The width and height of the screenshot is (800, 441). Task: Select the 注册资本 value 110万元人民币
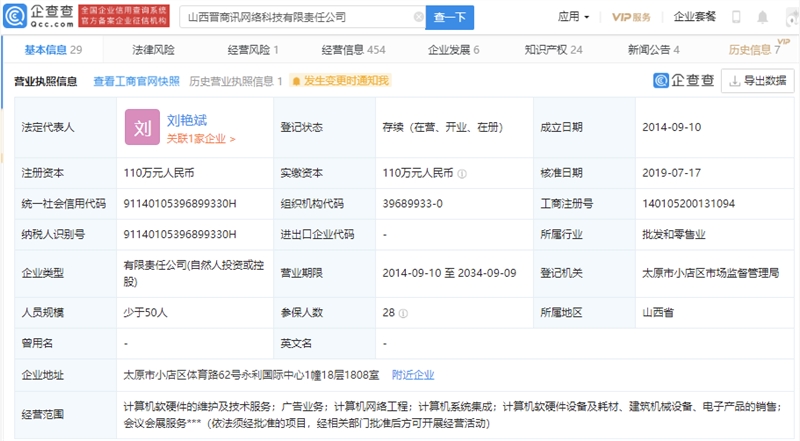pyautogui.click(x=158, y=173)
